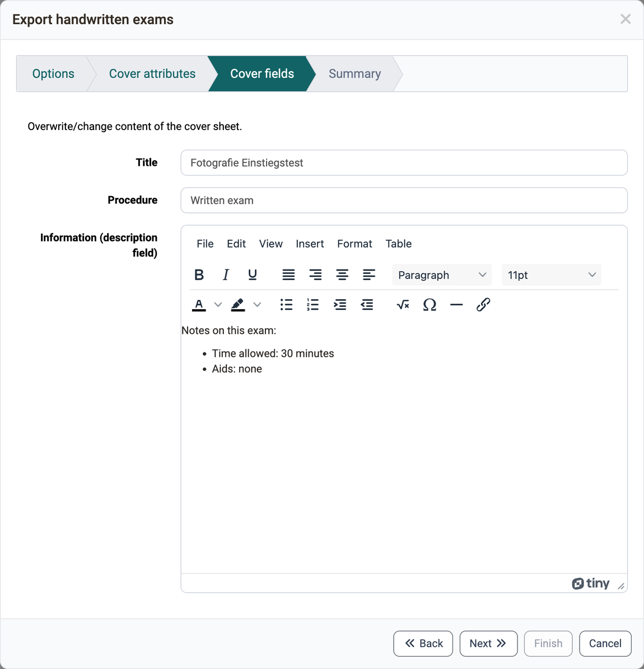Click the editor resize handle
This screenshot has width=644, height=669.
[621, 587]
